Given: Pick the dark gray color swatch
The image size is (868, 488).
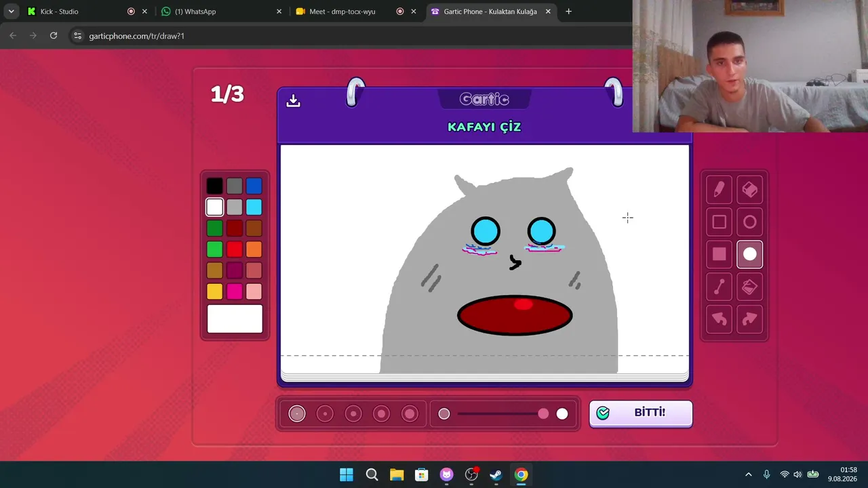Looking at the screenshot, I should point(235,186).
